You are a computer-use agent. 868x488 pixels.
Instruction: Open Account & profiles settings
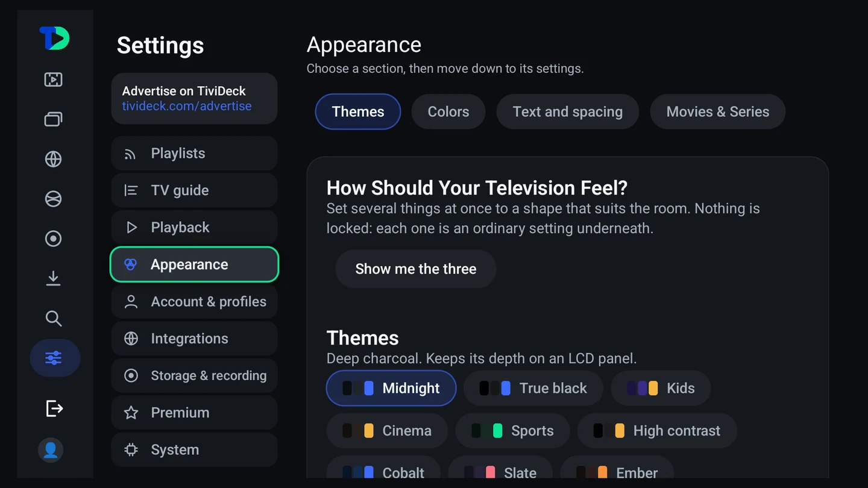[194, 301]
